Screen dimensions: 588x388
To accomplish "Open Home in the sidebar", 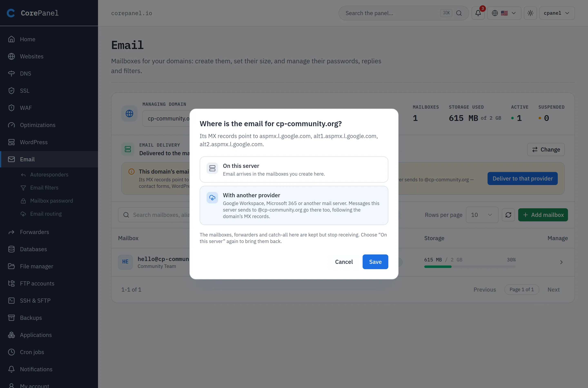I will pyautogui.click(x=49, y=39).
